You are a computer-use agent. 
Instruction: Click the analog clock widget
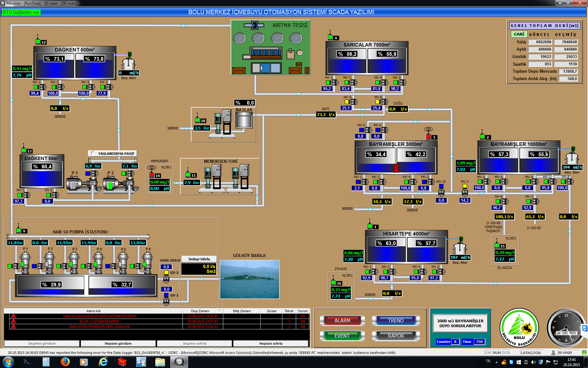[x=566, y=328]
